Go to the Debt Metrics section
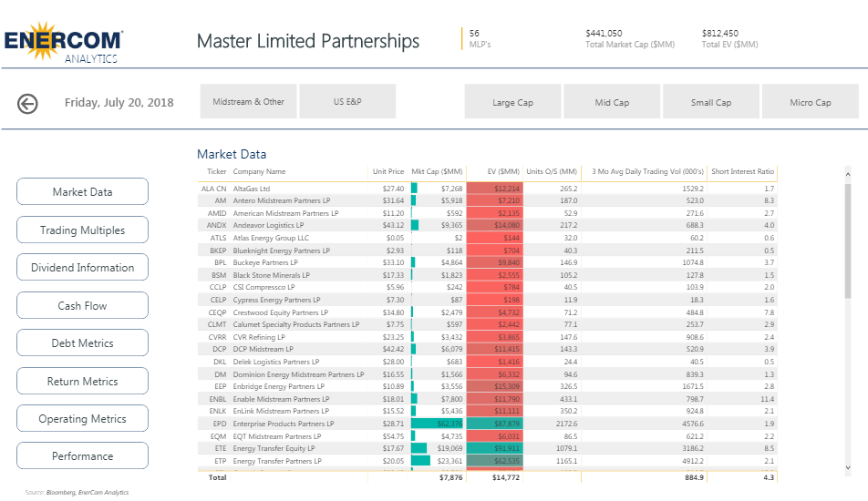868x501 pixels. [x=82, y=343]
